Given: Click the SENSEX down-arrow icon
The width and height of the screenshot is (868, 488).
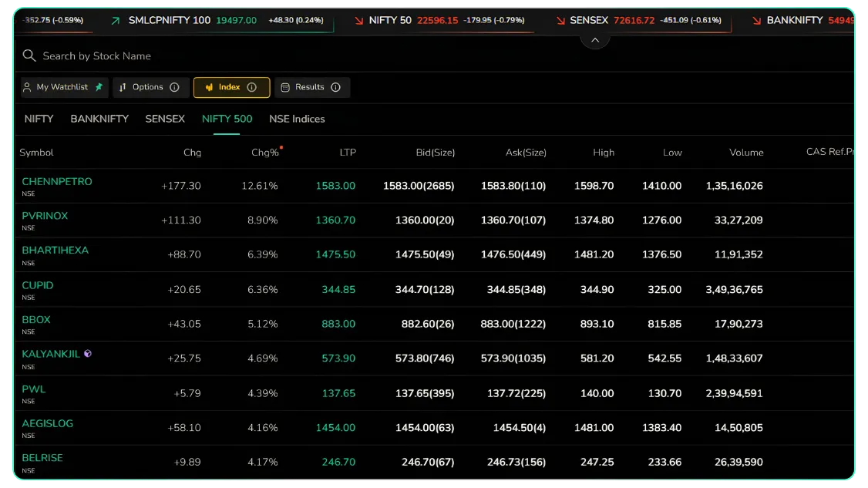Looking at the screenshot, I should point(560,21).
